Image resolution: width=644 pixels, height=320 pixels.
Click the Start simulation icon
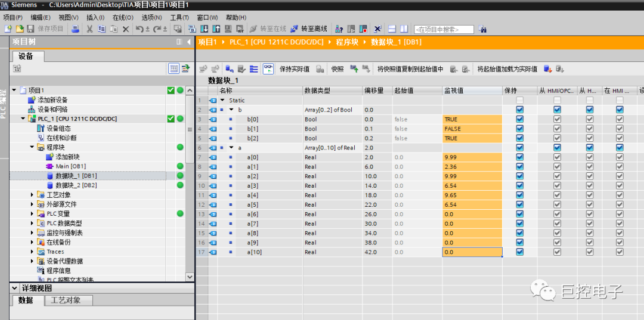[x=228, y=29]
